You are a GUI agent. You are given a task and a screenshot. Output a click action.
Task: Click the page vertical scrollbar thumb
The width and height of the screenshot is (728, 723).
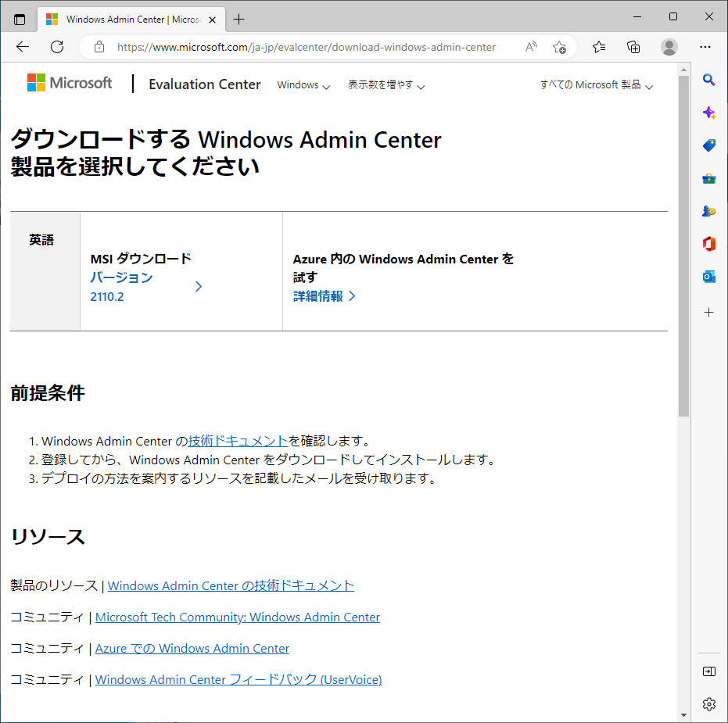coord(683,246)
